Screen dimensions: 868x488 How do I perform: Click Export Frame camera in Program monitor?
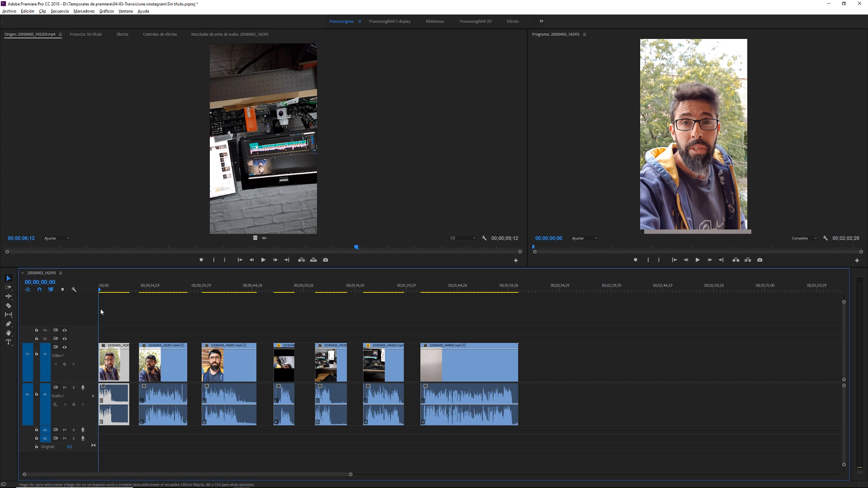pos(759,260)
